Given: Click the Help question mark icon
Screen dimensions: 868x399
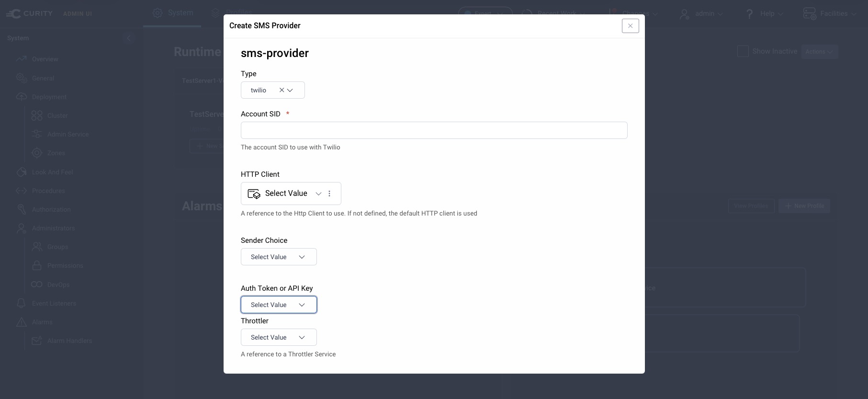Looking at the screenshot, I should pos(750,13).
